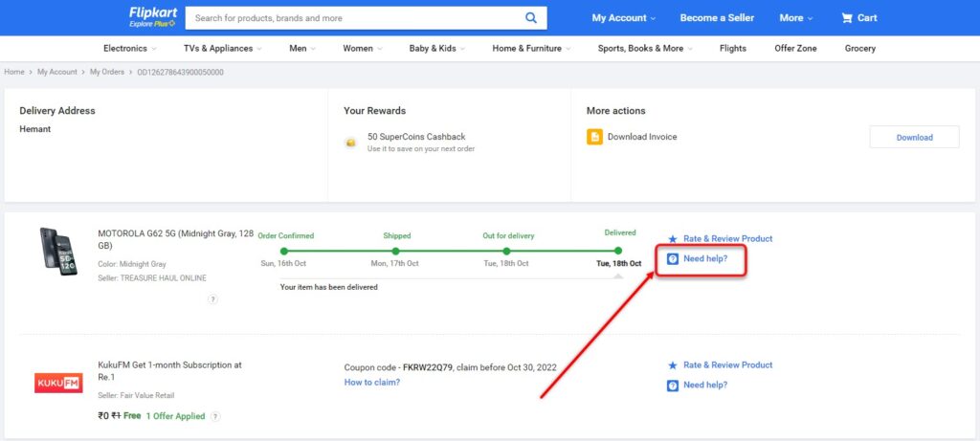Click delivery name Hemant
The width and height of the screenshot is (980, 441).
pyautogui.click(x=35, y=129)
